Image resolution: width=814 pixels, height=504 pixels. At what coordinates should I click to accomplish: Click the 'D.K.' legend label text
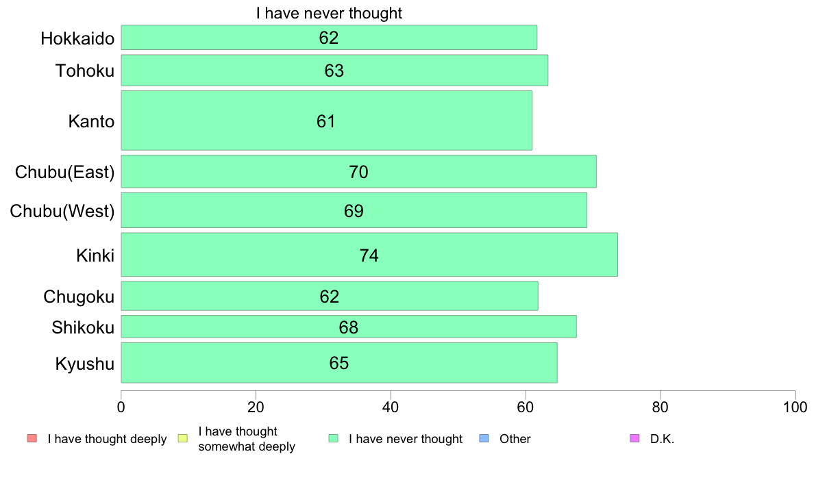[x=662, y=439]
